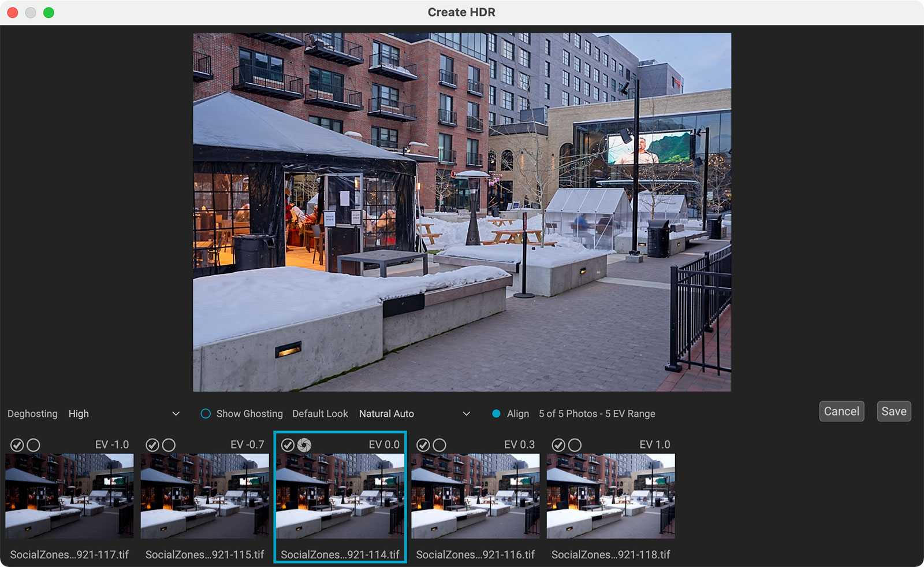The image size is (924, 567).
Task: Click the include checkmark on EV -0.7 photo
Action: 152,445
